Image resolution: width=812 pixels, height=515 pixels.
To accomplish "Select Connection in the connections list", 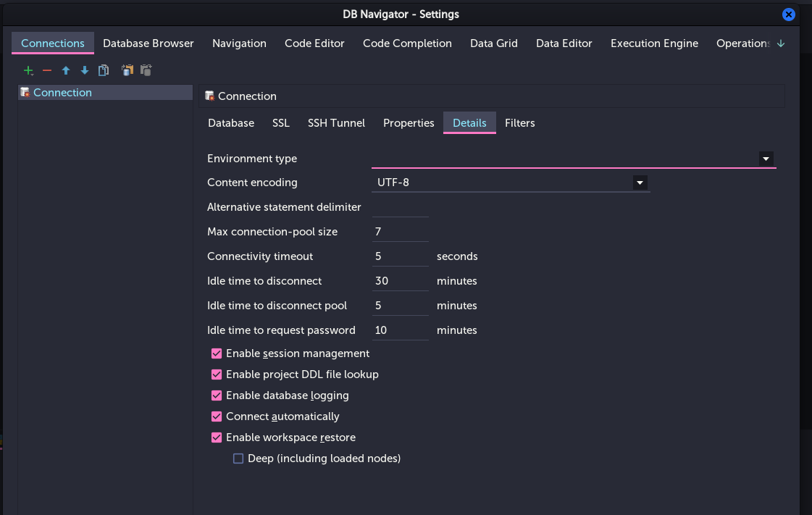I will point(62,93).
